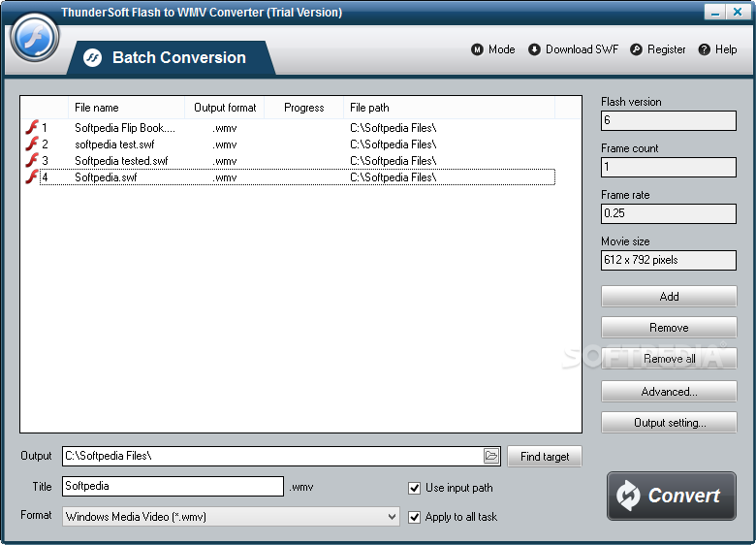The height and width of the screenshot is (545, 756).
Task: Select the 'Softpedia Flip Book....' file row
Action: [x=290, y=128]
